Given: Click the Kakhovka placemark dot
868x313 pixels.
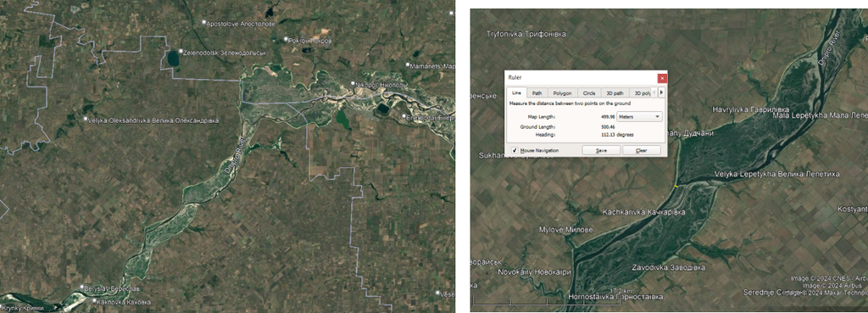Looking at the screenshot, I should pos(93,302).
